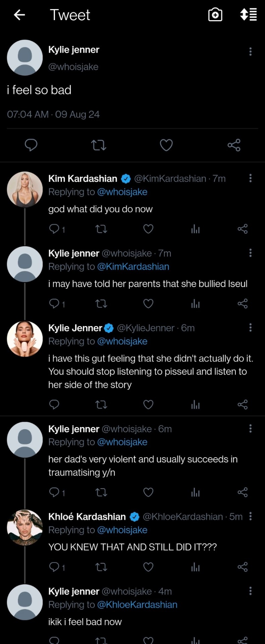Image resolution: width=265 pixels, height=644 pixels.
Task: Open the @KhloeKardashian mention link
Action: tap(137, 605)
